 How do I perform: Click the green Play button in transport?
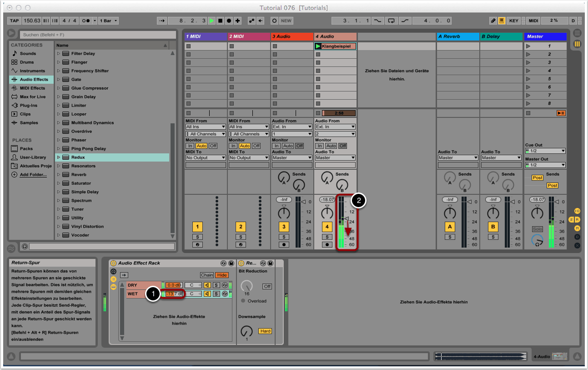[211, 21]
